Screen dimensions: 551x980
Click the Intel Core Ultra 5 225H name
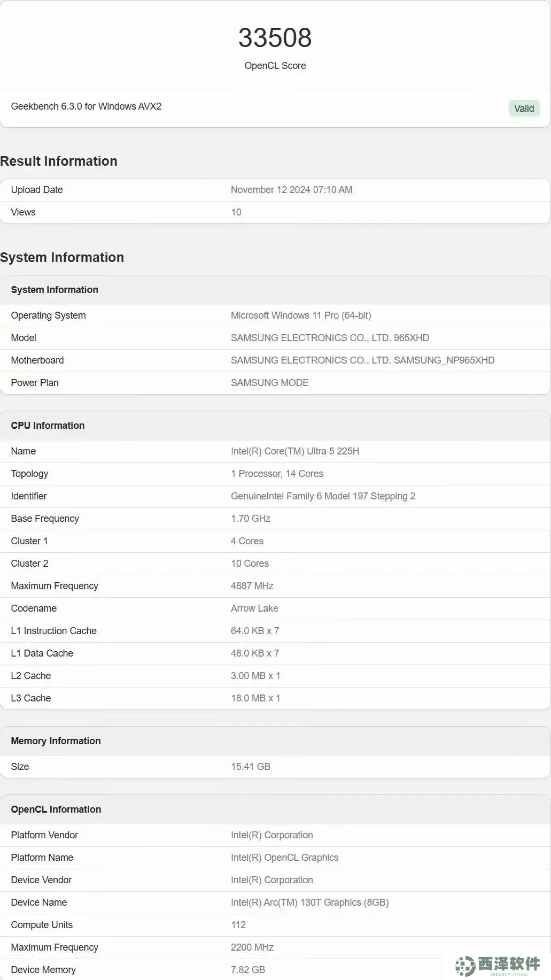coord(294,451)
